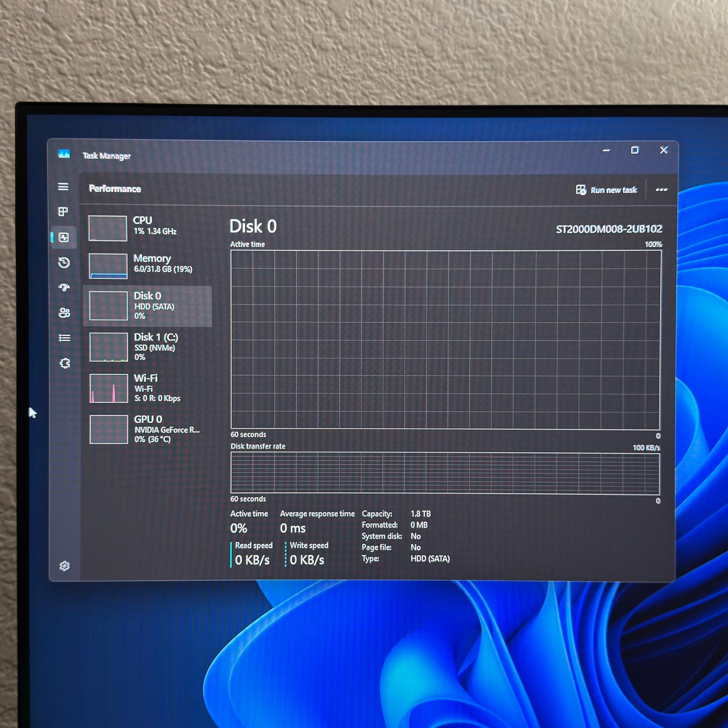Viewport: 728px width, 728px height.
Task: Minimize the Task Manager window
Action: (606, 150)
